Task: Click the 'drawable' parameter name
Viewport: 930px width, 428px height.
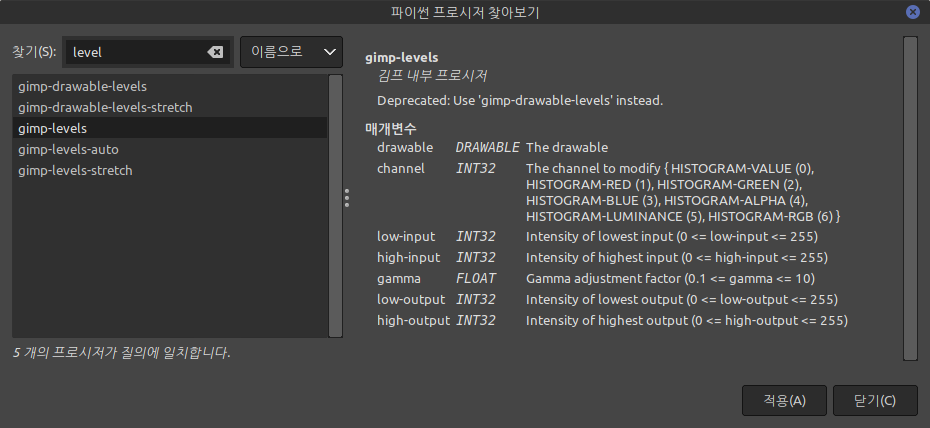Action: point(405,147)
